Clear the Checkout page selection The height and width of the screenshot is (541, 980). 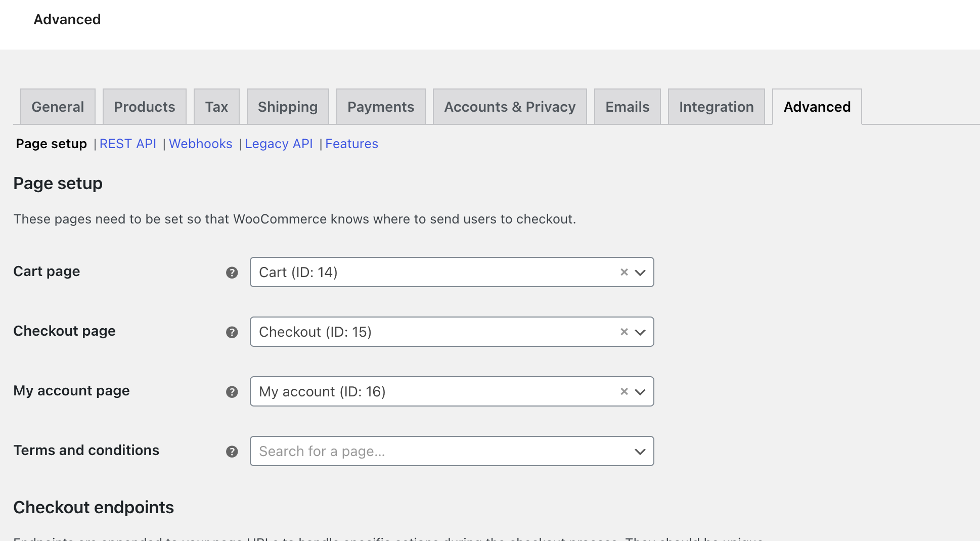[x=624, y=332]
